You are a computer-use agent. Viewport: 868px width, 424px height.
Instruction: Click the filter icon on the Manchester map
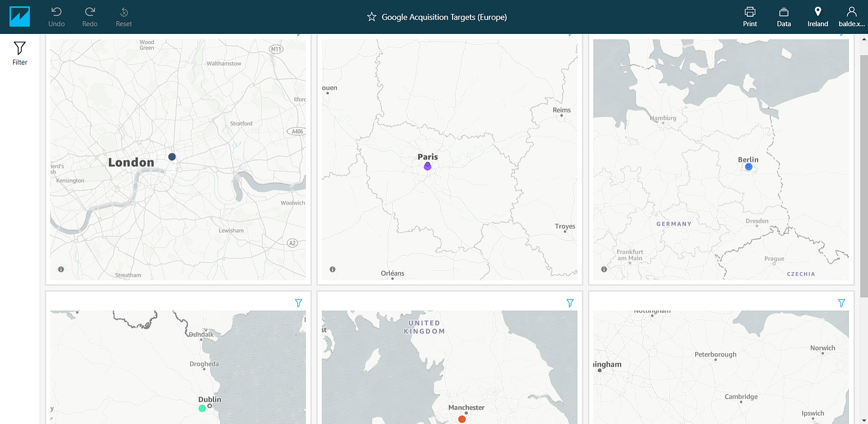pyautogui.click(x=570, y=303)
